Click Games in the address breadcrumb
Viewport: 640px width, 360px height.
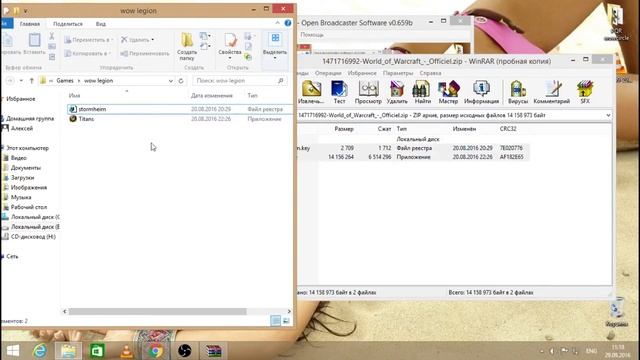point(65,81)
